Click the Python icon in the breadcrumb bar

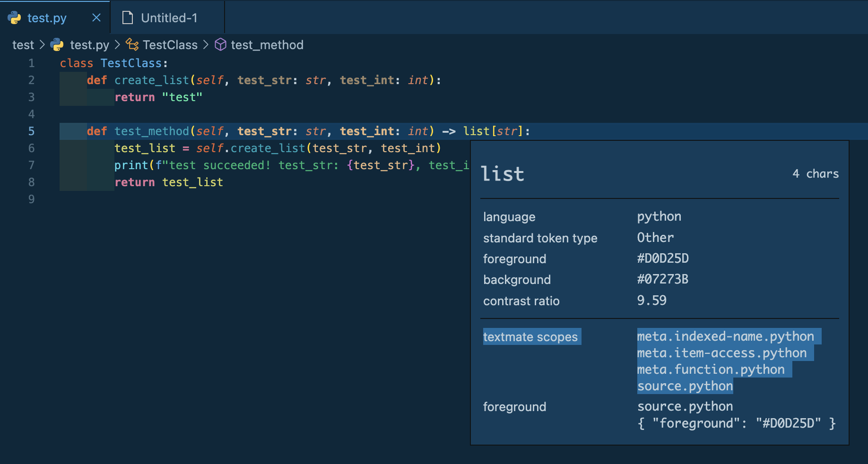57,44
